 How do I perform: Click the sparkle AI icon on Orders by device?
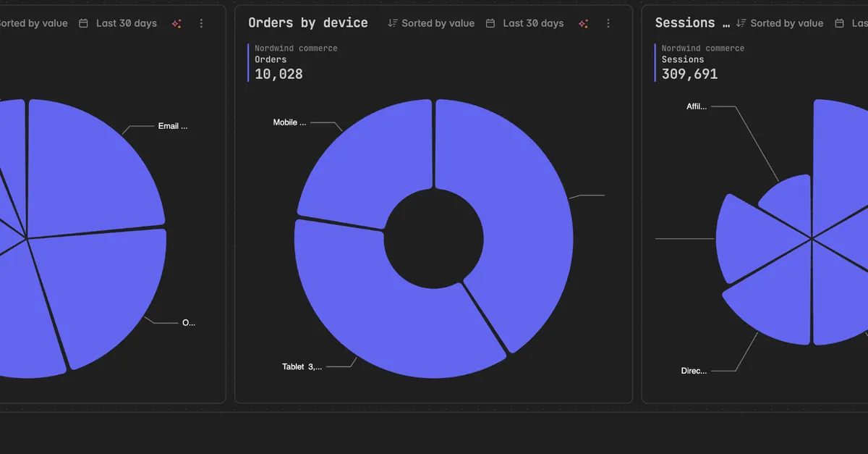[x=583, y=23]
